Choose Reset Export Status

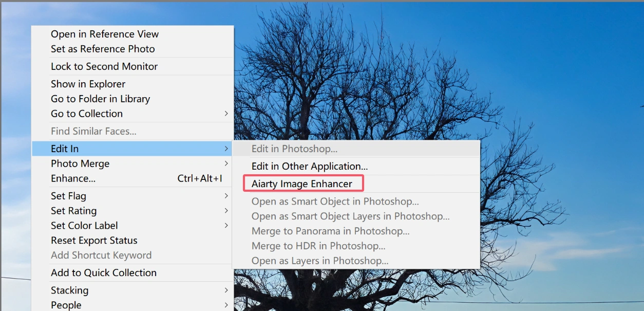(132, 241)
